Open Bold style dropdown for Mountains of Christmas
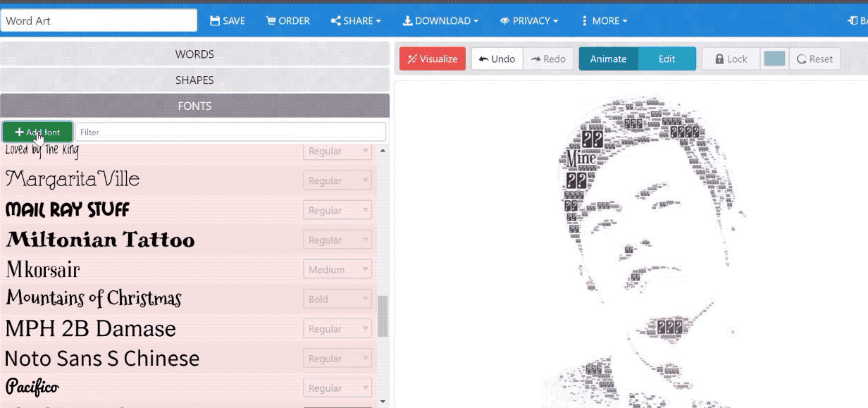Viewport: 868px width, 408px height. click(x=337, y=299)
